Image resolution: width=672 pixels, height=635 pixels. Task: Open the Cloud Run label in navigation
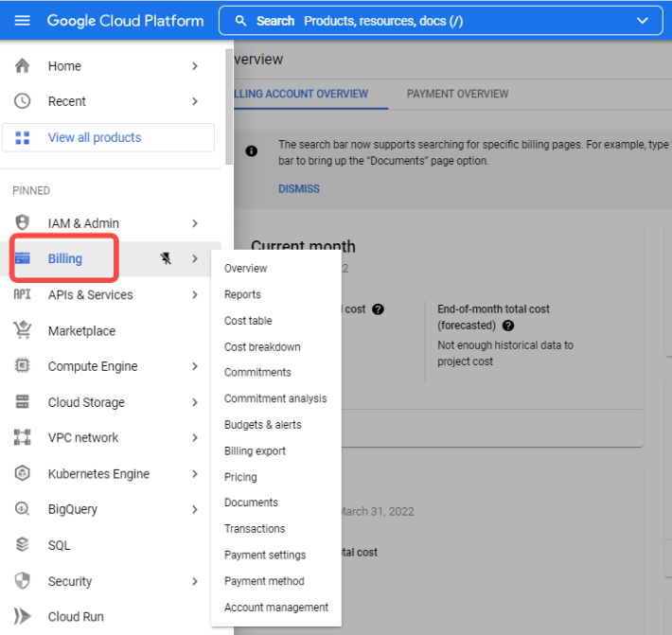[76, 617]
